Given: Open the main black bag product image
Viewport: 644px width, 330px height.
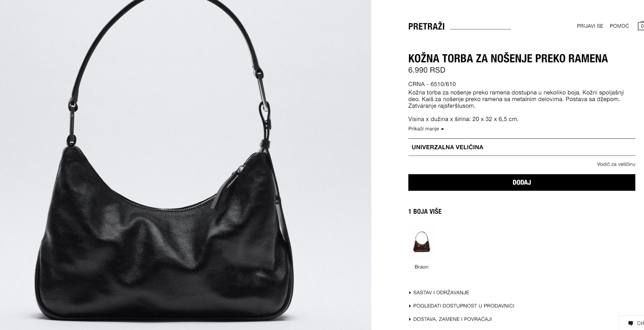Looking at the screenshot, I should (x=185, y=165).
